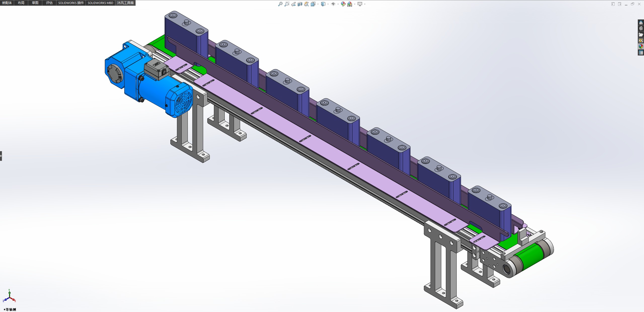Image resolution: width=644 pixels, height=312 pixels.
Task: Select the Zoom to Area tool
Action: pyautogui.click(x=287, y=4)
